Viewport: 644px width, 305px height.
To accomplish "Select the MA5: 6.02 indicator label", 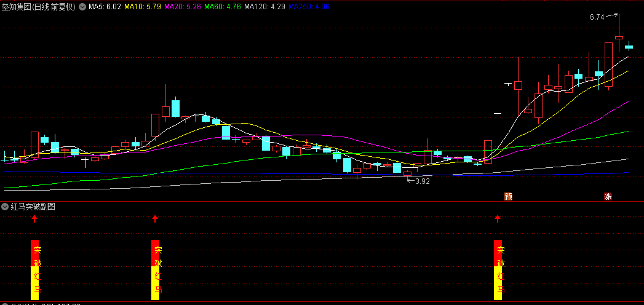I will (x=105, y=7).
